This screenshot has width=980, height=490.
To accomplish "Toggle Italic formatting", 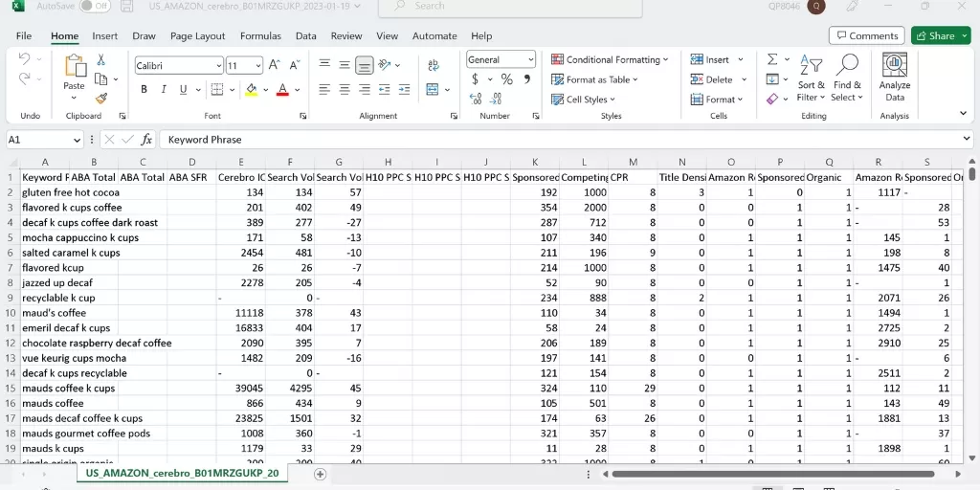I will [x=164, y=89].
